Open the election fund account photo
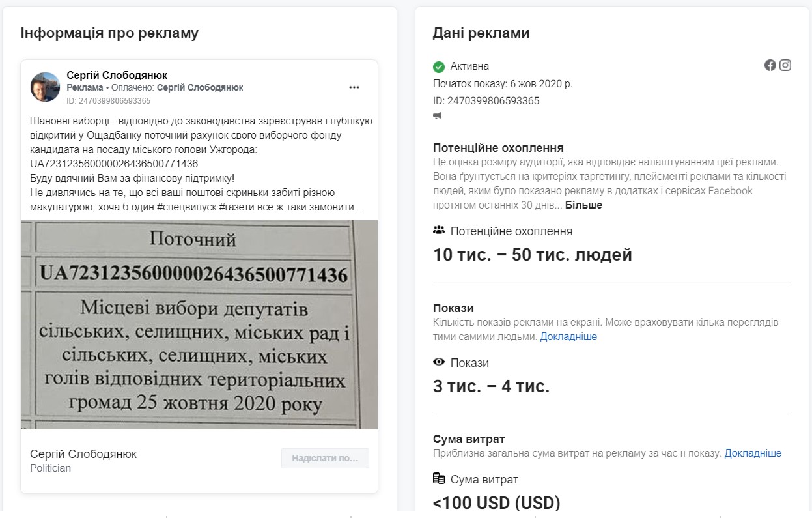The height and width of the screenshot is (518, 812). 199,324
